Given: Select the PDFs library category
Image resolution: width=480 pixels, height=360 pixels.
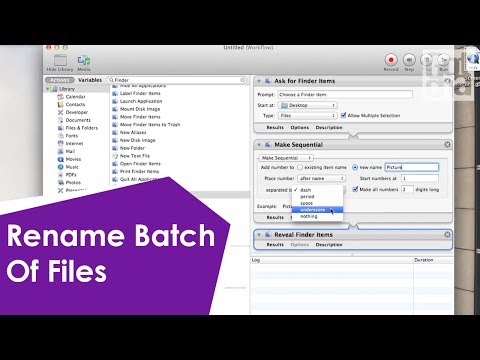Looking at the screenshot, I should 71,175.
